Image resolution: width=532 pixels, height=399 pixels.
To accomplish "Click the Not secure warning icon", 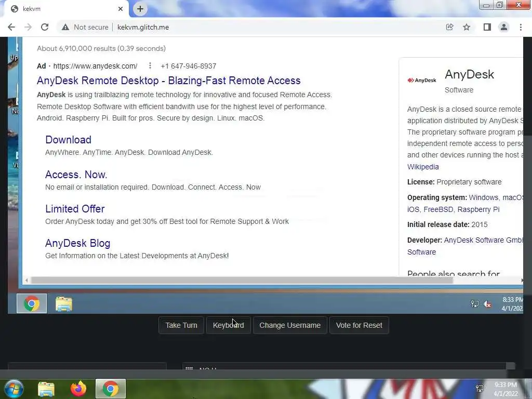I will [65, 27].
